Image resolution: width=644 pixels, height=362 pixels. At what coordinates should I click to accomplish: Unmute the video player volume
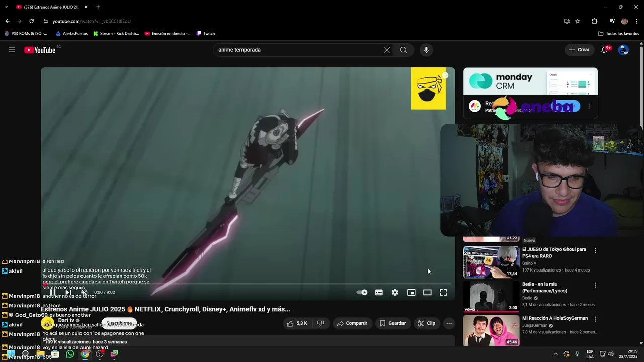click(84, 292)
